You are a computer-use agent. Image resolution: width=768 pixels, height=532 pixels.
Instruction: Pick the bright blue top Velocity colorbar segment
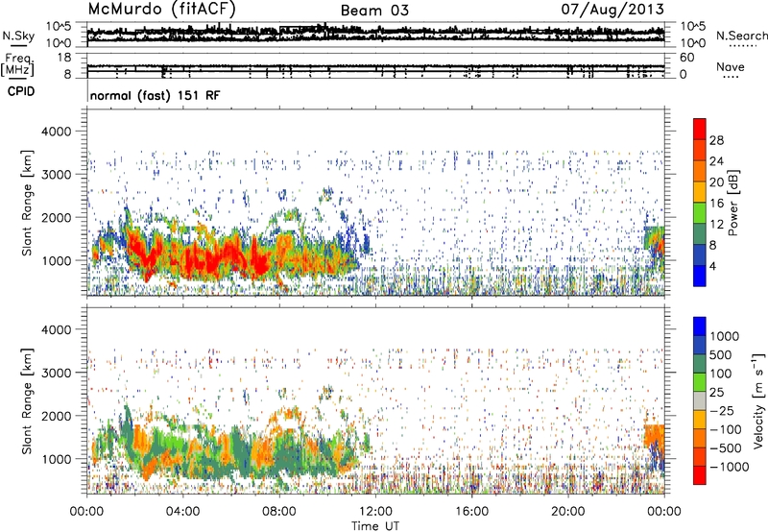pyautogui.click(x=700, y=326)
